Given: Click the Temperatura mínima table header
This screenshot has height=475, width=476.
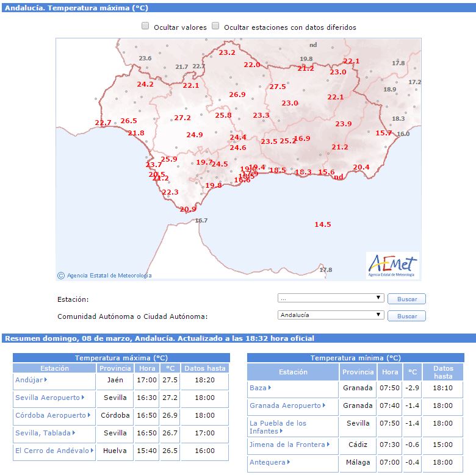Looking at the screenshot, I should pyautogui.click(x=356, y=358).
